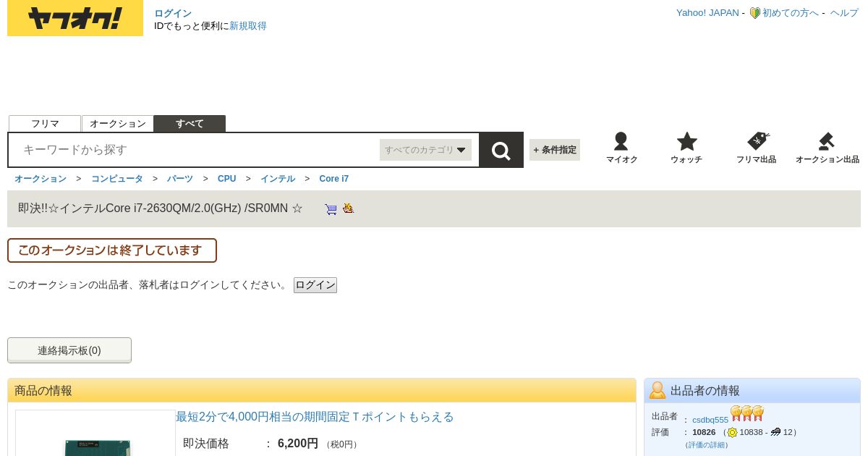This screenshot has width=868, height=456.
Task: Click the gray ログイン button
Action: tap(315, 285)
